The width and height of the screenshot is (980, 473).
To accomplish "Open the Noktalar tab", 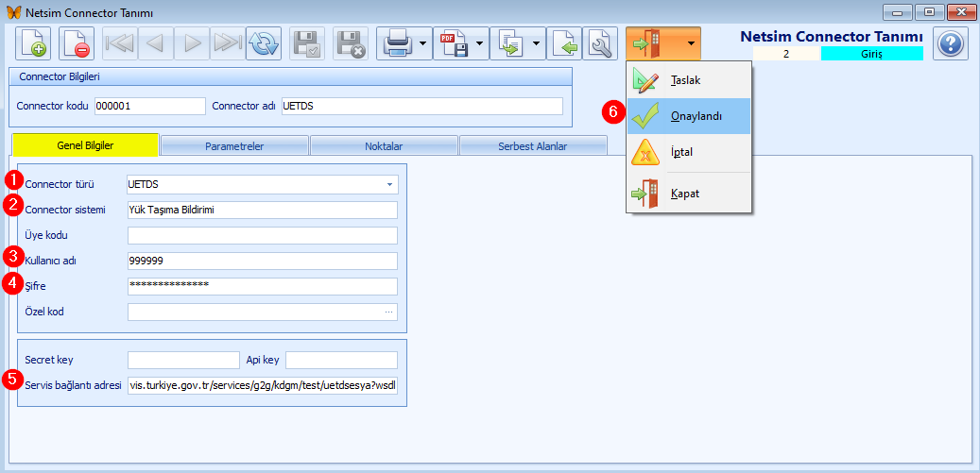I will click(384, 146).
